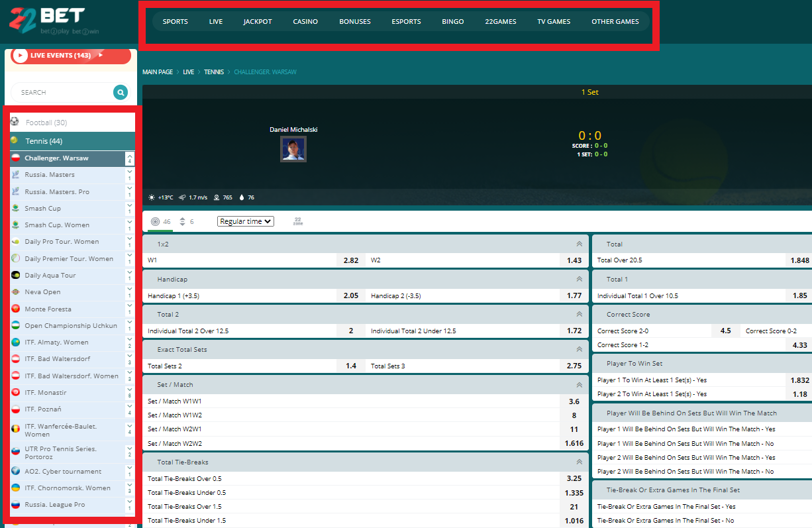This screenshot has width=812, height=528.
Task: Click the Poland flag beside Challenger. Warsaw
Action: (x=15, y=158)
